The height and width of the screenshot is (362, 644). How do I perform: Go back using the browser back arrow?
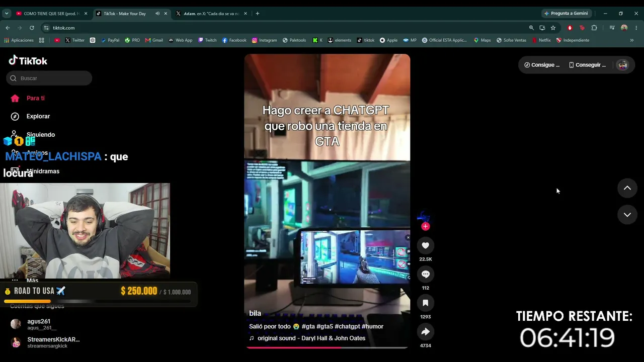[8, 28]
